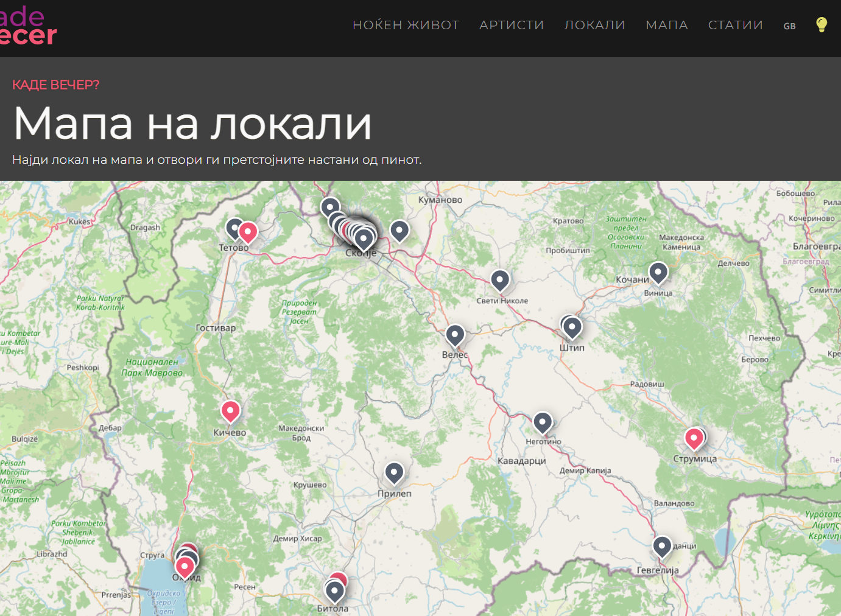Screen dimensions: 841x616
Task: Click the Peshkopi label on map
Action: point(83,368)
